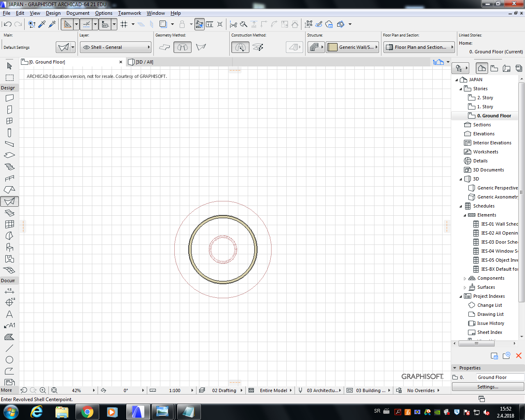
Task: Open the File menu
Action: click(x=7, y=13)
